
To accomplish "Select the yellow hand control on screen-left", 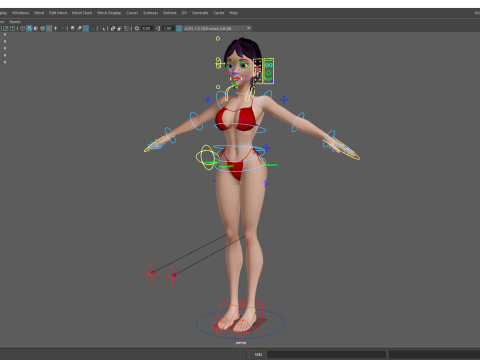I will 155,144.
